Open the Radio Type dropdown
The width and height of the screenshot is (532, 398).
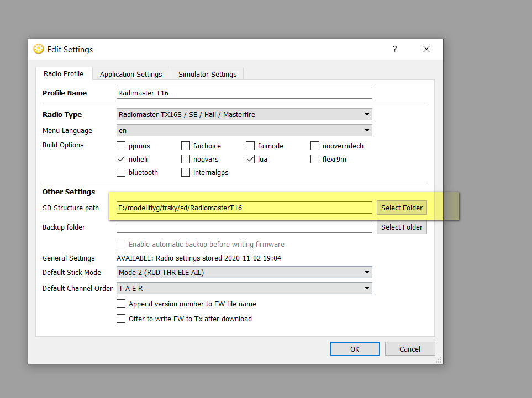click(x=244, y=115)
